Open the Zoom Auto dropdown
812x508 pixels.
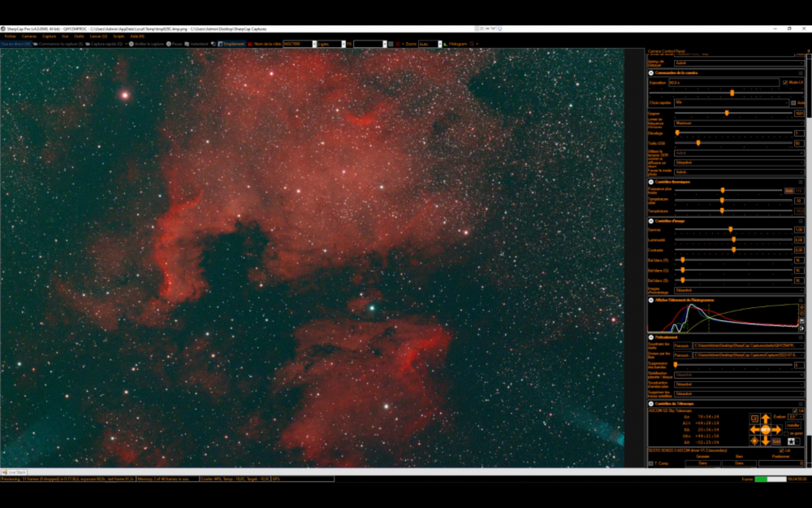coord(440,44)
